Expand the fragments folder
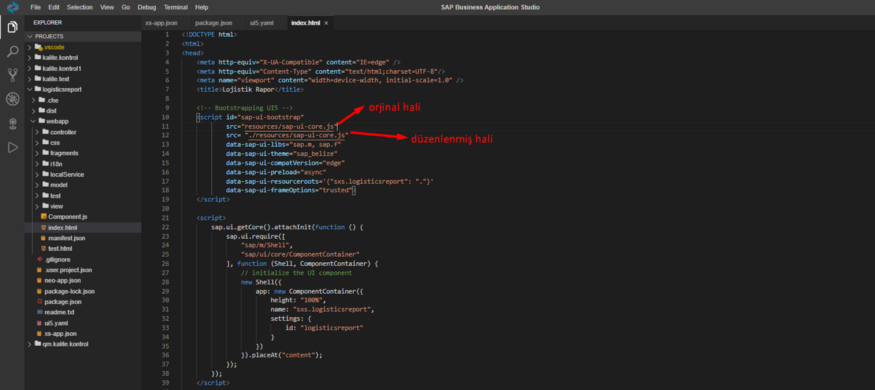Viewport: 875px width, 390px height. pos(38,153)
